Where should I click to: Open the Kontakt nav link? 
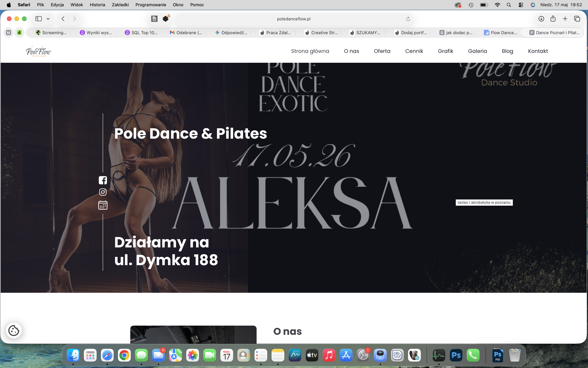pos(538,51)
